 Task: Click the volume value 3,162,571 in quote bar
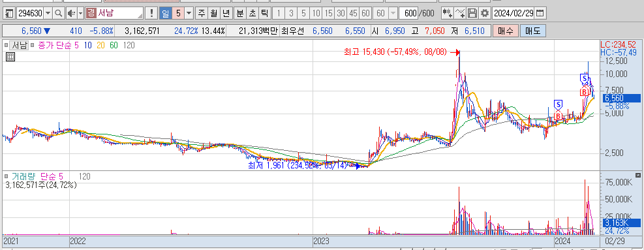[142, 31]
